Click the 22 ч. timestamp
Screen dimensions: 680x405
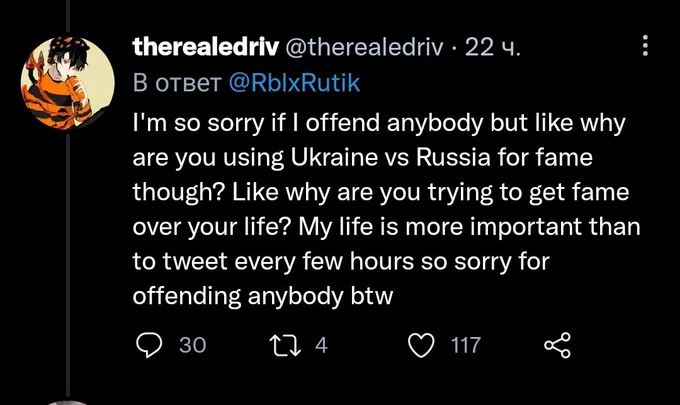point(492,47)
